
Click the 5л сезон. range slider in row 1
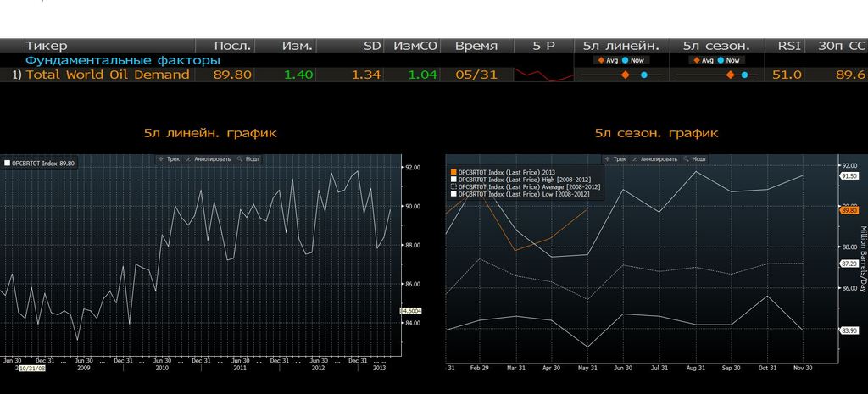click(717, 75)
